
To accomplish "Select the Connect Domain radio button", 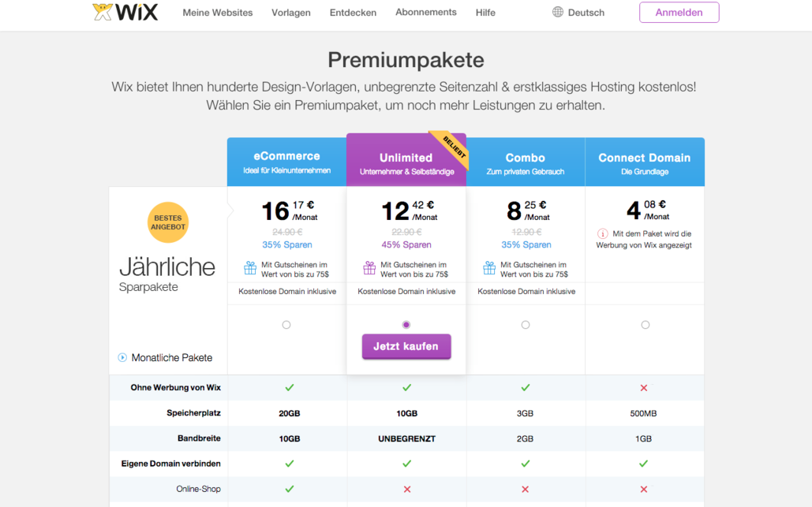I will pos(645,325).
